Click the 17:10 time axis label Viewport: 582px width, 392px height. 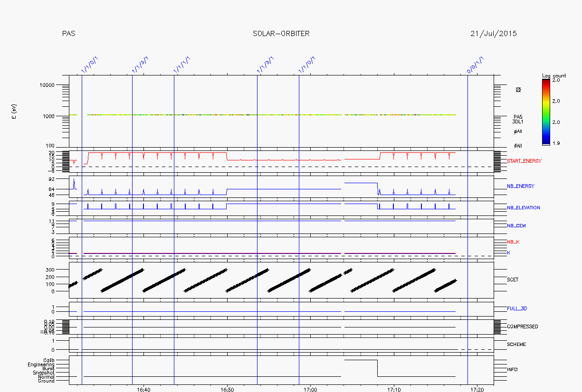pos(394,390)
